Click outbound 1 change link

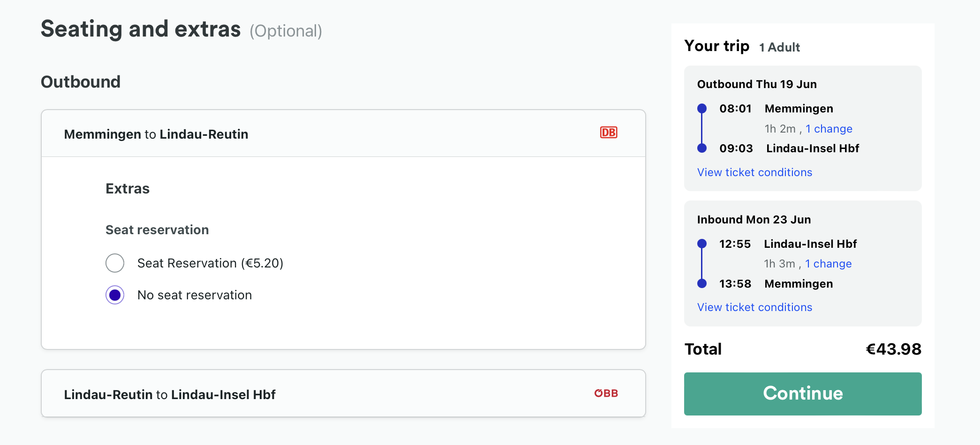coord(829,129)
